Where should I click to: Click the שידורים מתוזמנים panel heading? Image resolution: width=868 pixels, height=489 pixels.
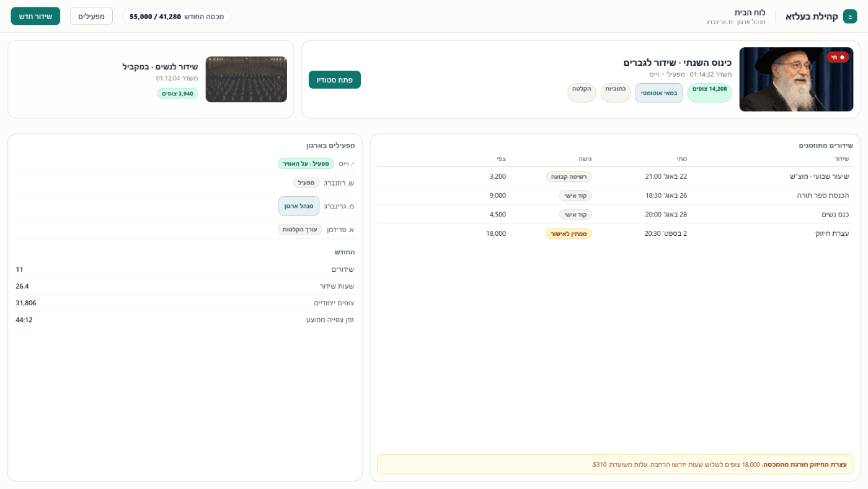pos(826,145)
